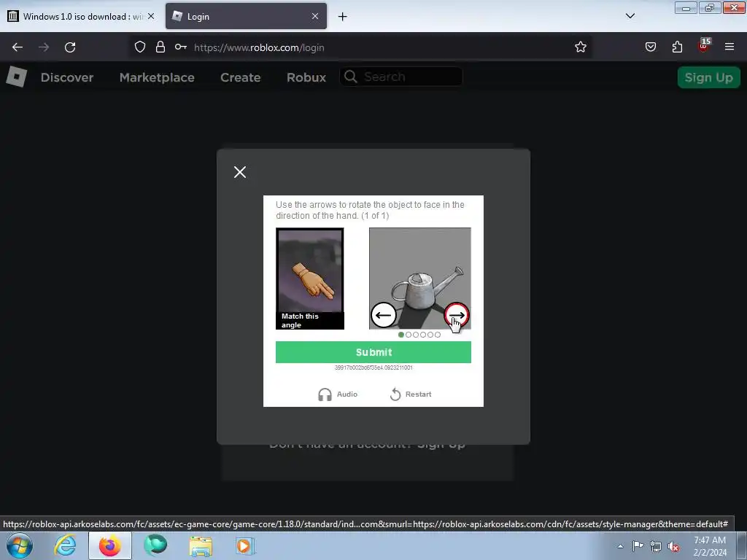Open the Action Center flag icon

[x=638, y=546]
